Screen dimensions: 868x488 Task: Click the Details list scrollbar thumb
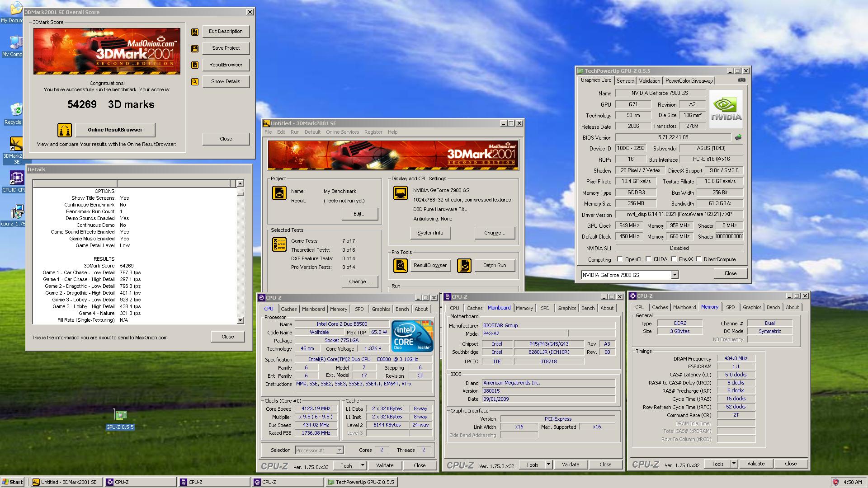[240, 194]
